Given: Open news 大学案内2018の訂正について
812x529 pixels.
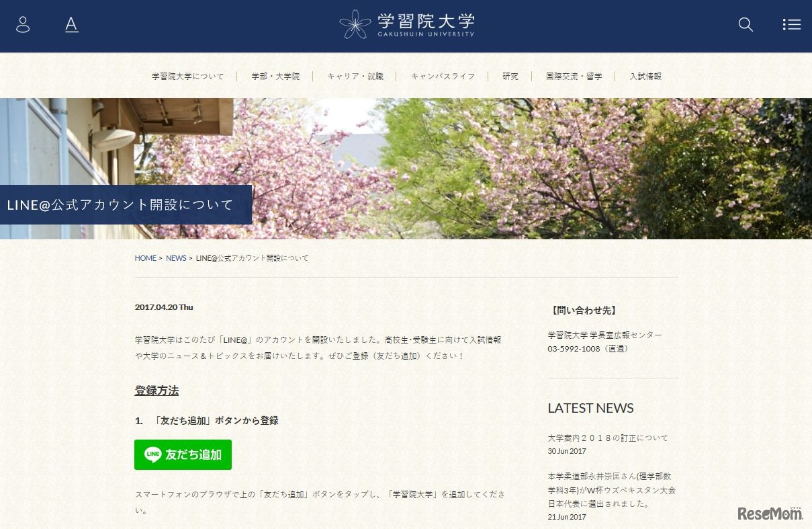Looking at the screenshot, I should pos(608,438).
